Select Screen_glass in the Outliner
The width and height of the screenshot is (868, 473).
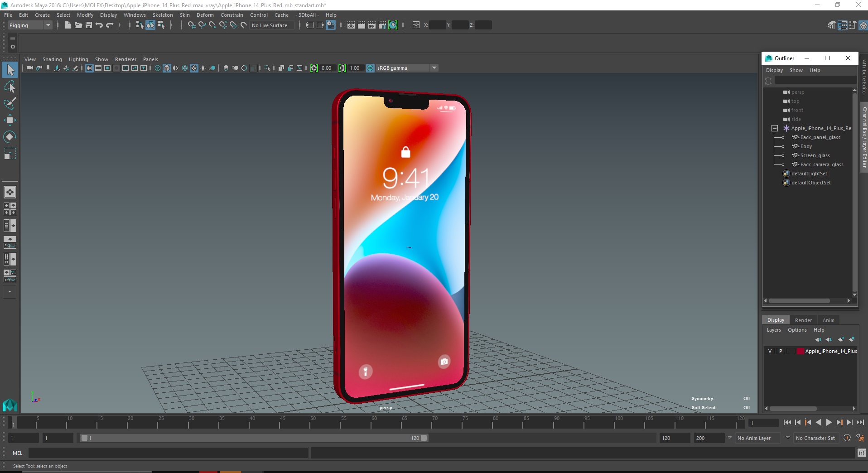[815, 155]
